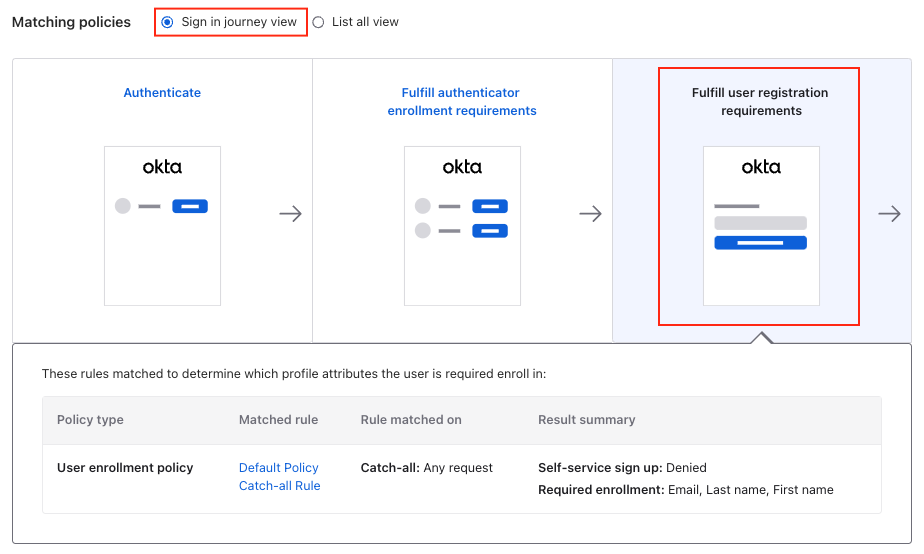The height and width of the screenshot is (554, 924).
Task: Open the Default Policy link
Action: pos(278,468)
